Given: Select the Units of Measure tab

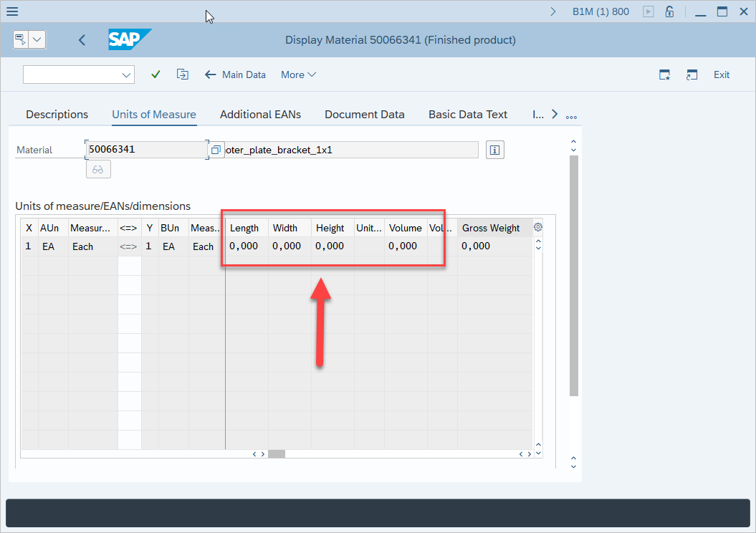Looking at the screenshot, I should tap(154, 114).
